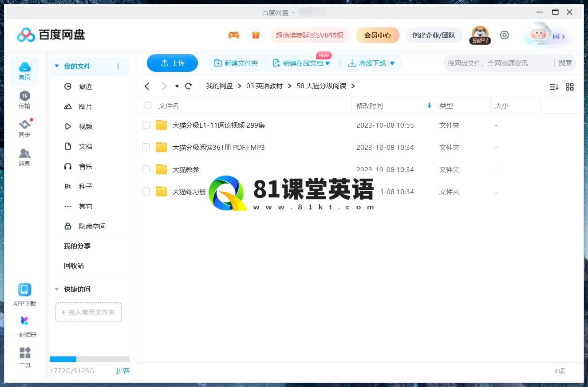Viewport: 588px width, 387px height.
Task: Click the gift box icon in header
Action: (x=256, y=35)
